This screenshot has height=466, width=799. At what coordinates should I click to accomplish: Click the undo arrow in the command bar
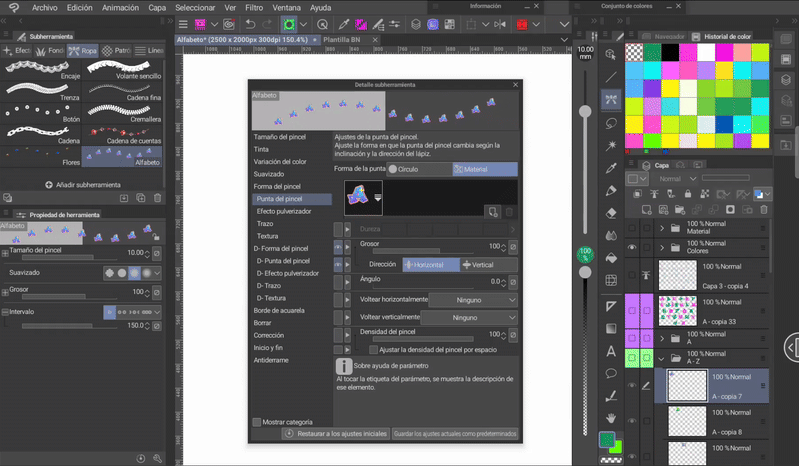(251, 23)
